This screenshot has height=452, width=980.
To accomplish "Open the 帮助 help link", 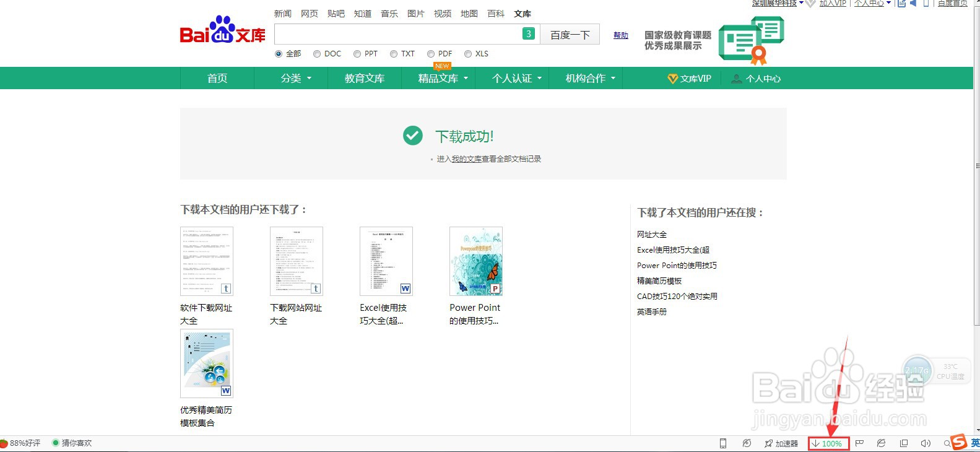I will pos(621,35).
